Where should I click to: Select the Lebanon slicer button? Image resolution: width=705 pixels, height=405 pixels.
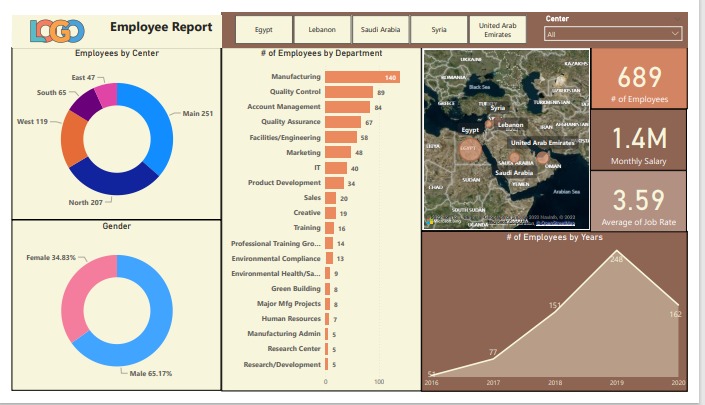pos(322,30)
